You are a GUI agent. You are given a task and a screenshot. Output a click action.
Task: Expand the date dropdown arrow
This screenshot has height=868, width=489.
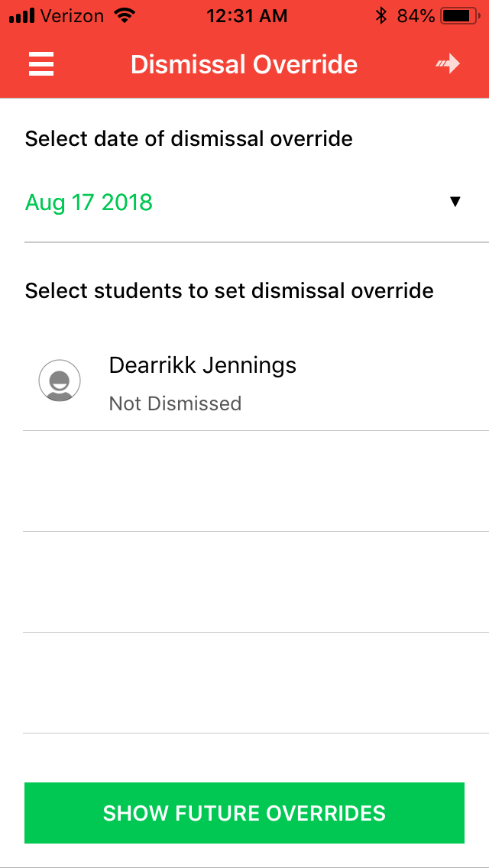[x=455, y=202]
